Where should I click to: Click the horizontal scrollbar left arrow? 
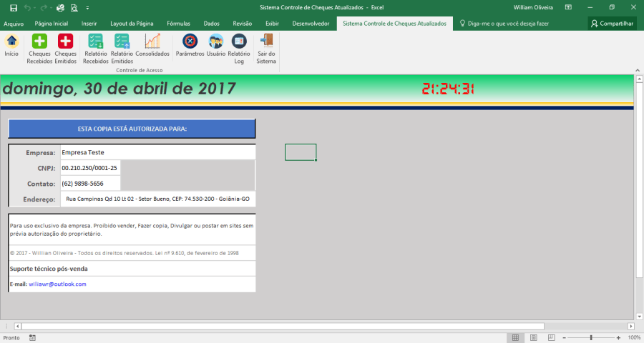(17, 327)
